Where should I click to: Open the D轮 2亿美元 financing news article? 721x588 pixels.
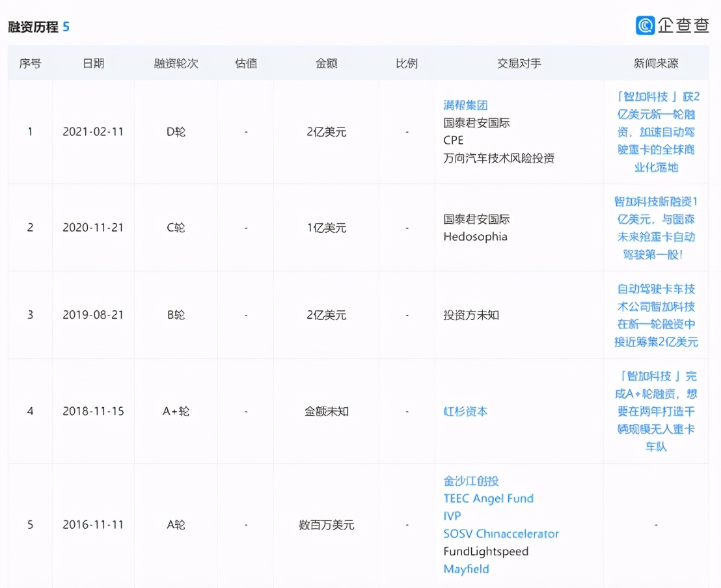(x=656, y=131)
